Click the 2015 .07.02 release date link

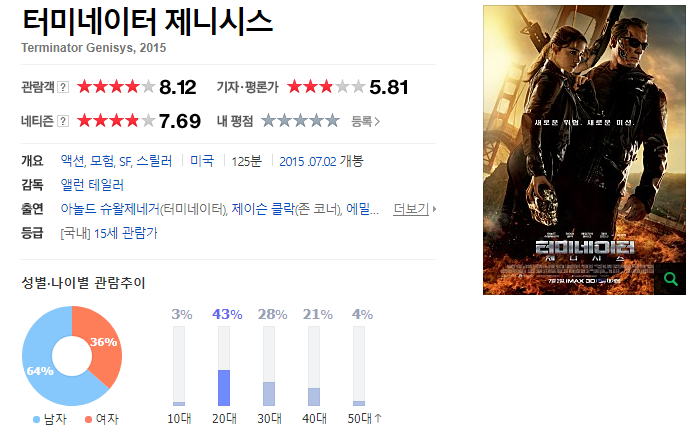tap(308, 161)
